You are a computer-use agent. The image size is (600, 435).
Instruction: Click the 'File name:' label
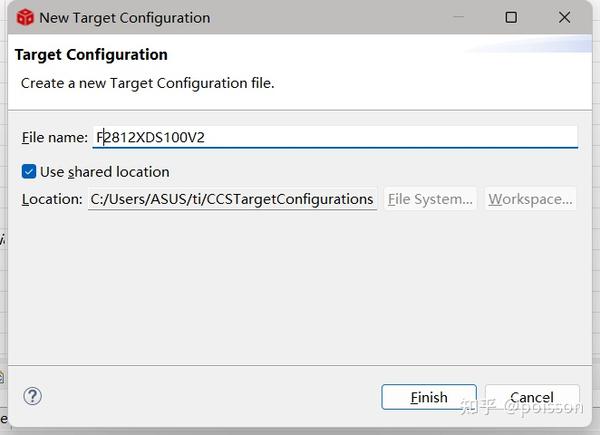pyautogui.click(x=54, y=137)
